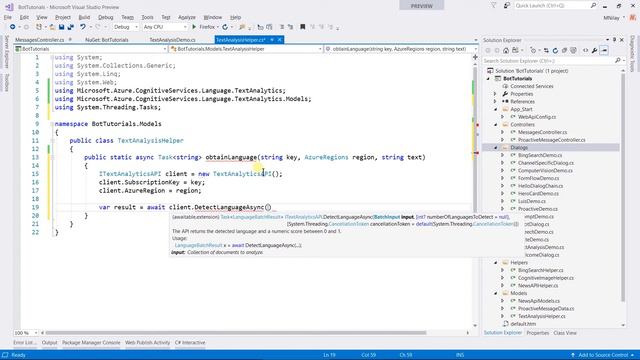Click the comment-out lines toolbar icon
Image resolution: width=640 pixels, height=360 pixels.
pos(282,27)
